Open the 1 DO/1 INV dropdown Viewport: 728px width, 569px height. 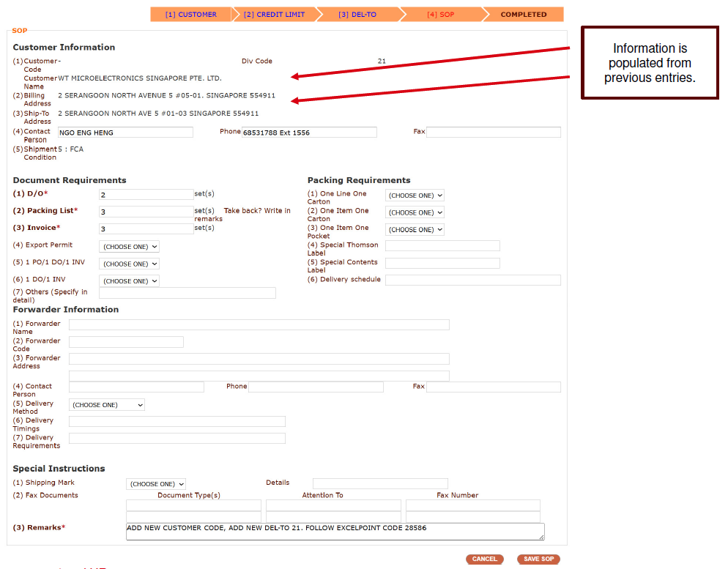click(x=129, y=280)
